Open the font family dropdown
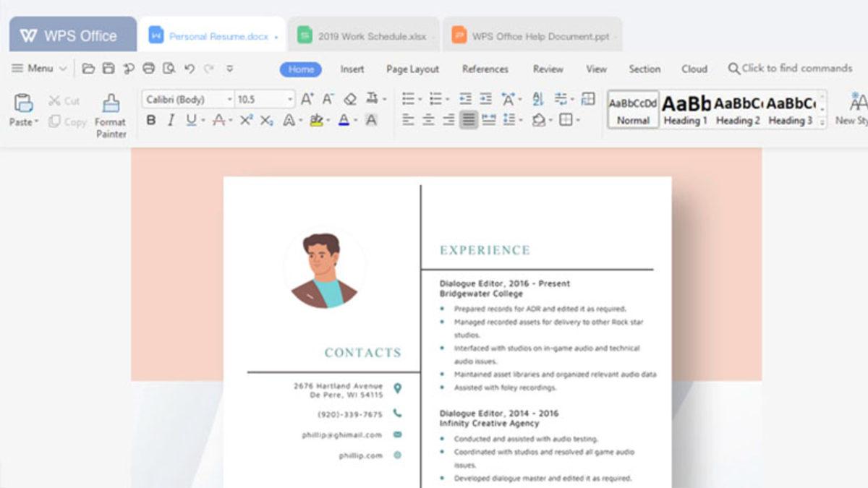The width and height of the screenshot is (868, 488). pyautogui.click(x=230, y=98)
